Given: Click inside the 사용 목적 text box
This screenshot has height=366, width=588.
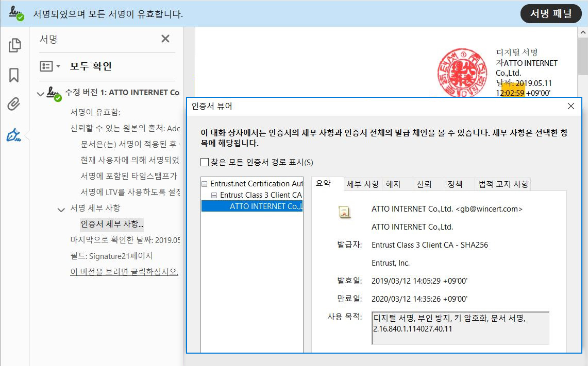Looking at the screenshot, I should coord(460,328).
